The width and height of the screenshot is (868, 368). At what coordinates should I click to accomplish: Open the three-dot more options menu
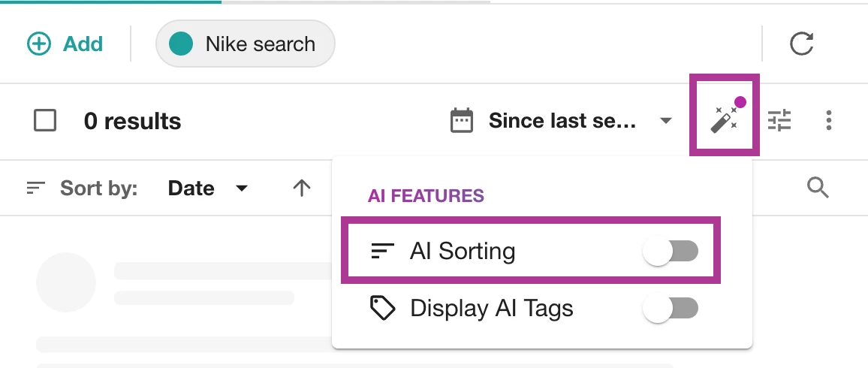pos(828,121)
